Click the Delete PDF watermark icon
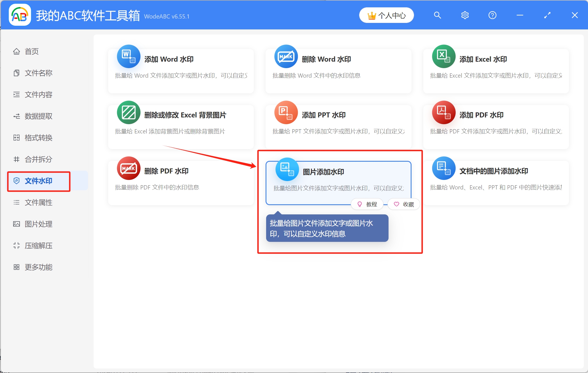The width and height of the screenshot is (588, 373). pyautogui.click(x=129, y=168)
